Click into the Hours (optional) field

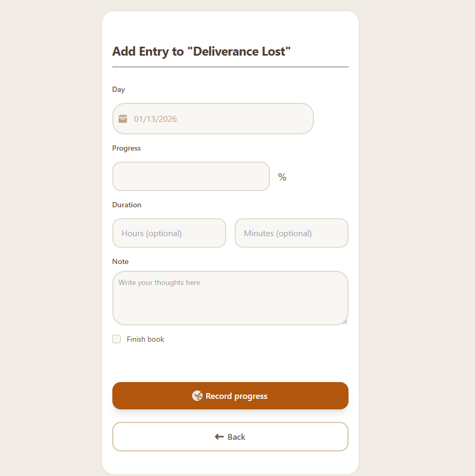click(x=169, y=233)
